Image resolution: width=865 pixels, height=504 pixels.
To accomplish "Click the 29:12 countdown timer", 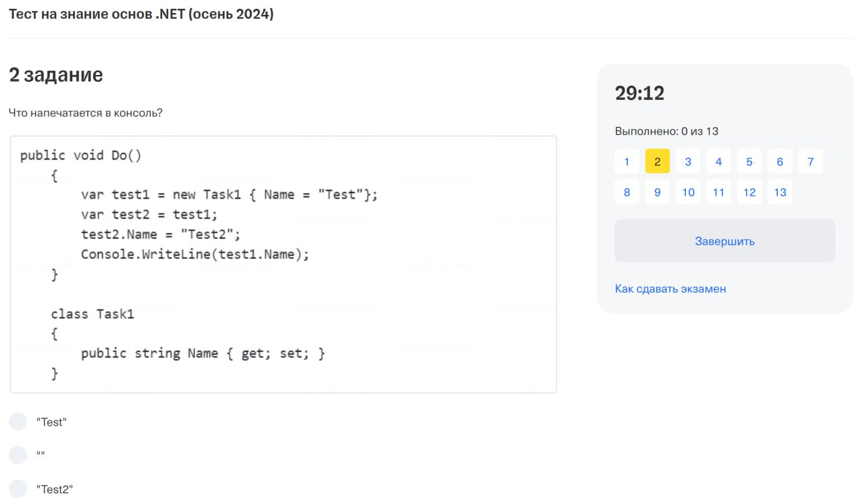I will 639,93.
